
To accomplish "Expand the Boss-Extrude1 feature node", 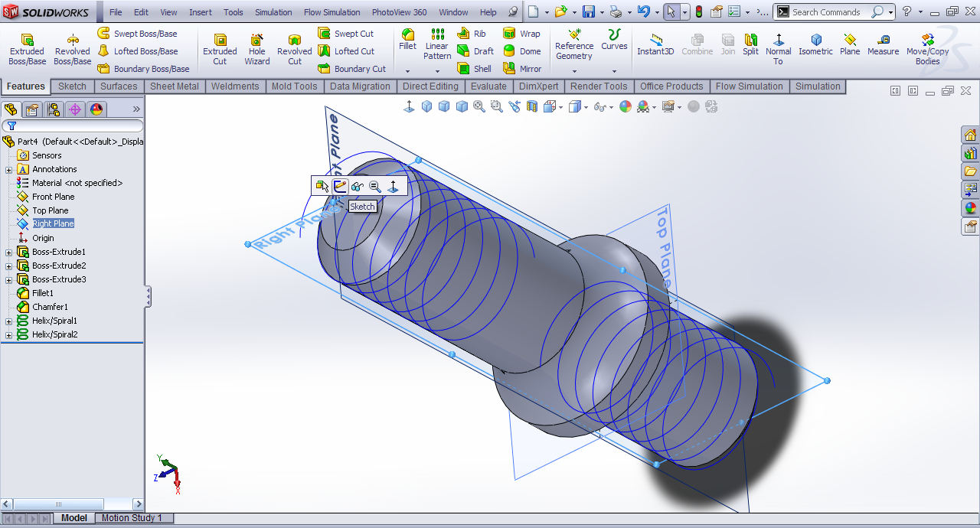I will point(9,252).
